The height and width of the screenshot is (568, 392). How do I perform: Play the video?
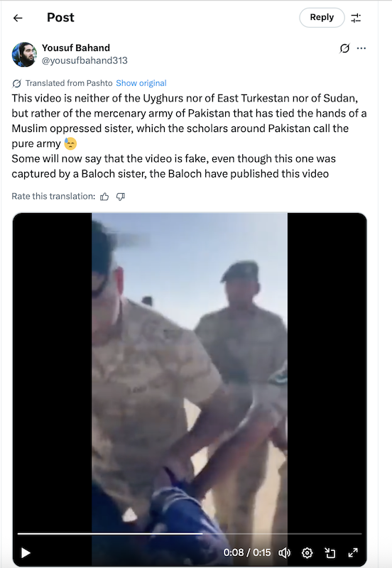[26, 553]
